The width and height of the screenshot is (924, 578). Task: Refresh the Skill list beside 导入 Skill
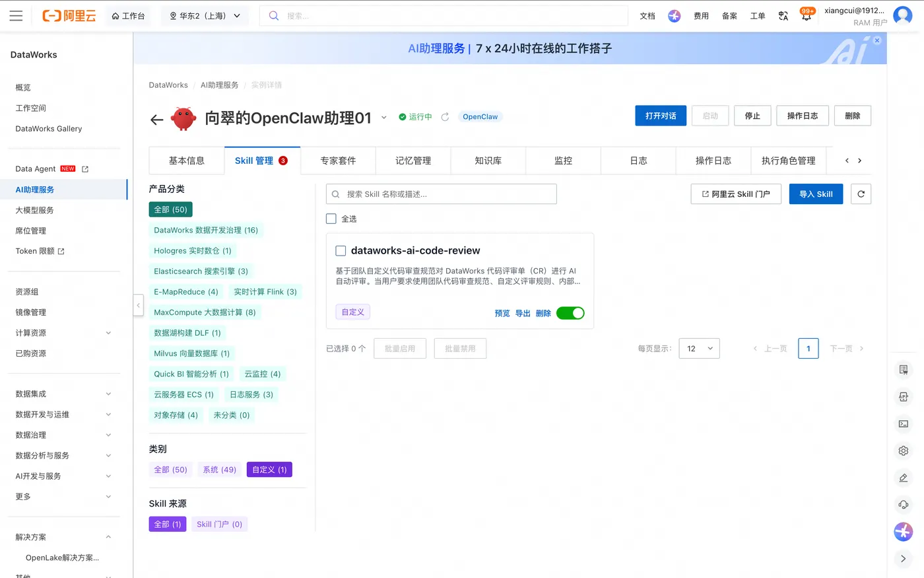(x=861, y=194)
